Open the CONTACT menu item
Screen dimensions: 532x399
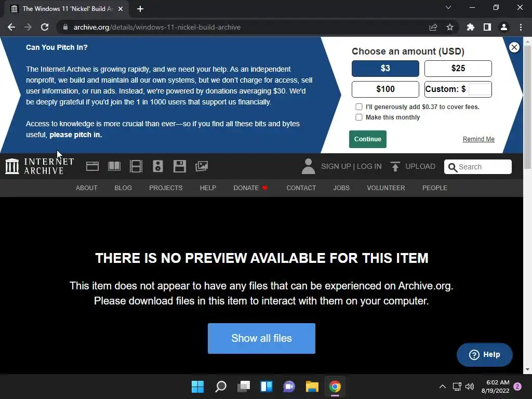click(301, 188)
